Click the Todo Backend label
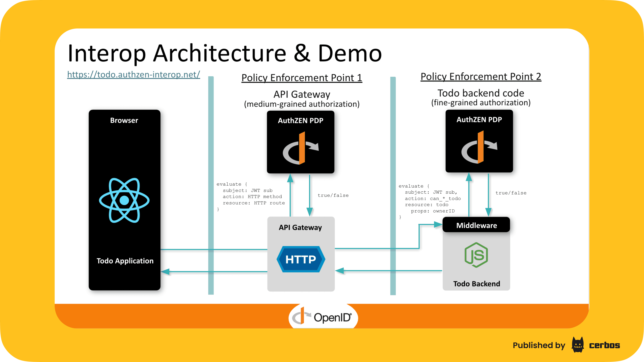Screen dimensions: 644x362 tap(476, 284)
